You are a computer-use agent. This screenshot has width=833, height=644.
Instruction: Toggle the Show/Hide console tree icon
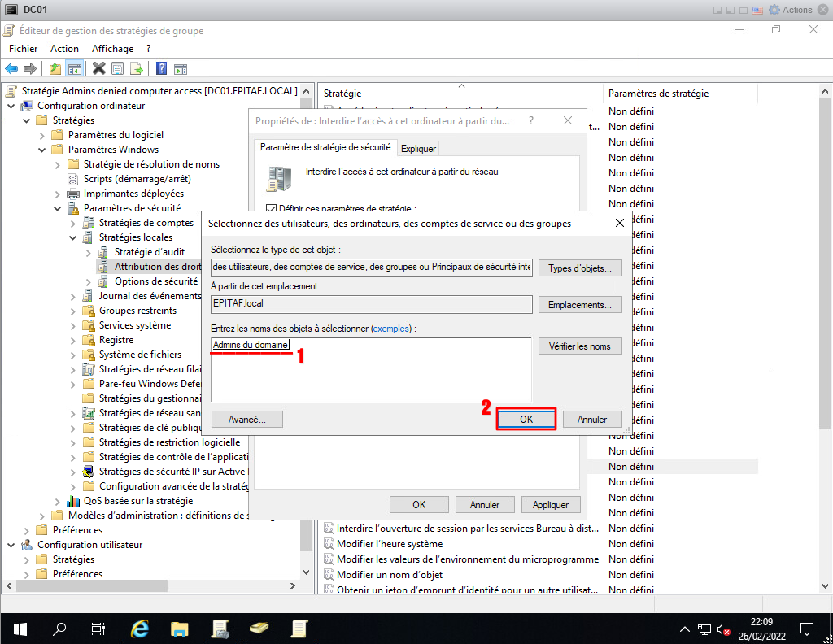point(74,68)
